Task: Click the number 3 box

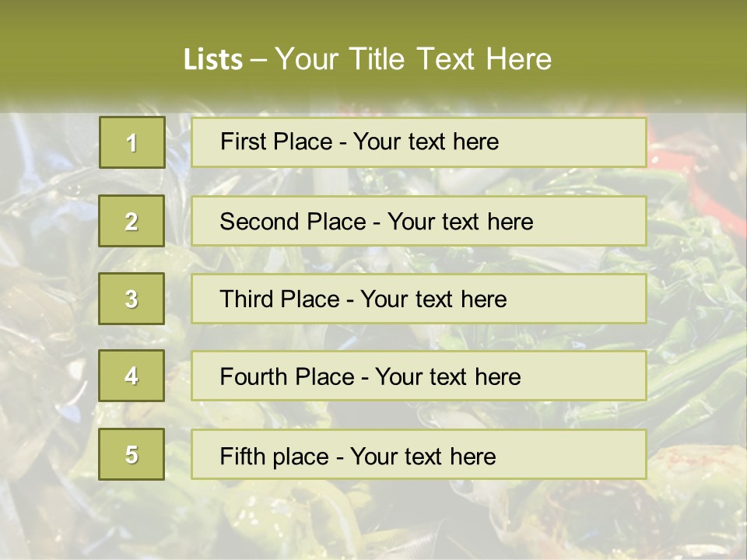Action: click(132, 299)
